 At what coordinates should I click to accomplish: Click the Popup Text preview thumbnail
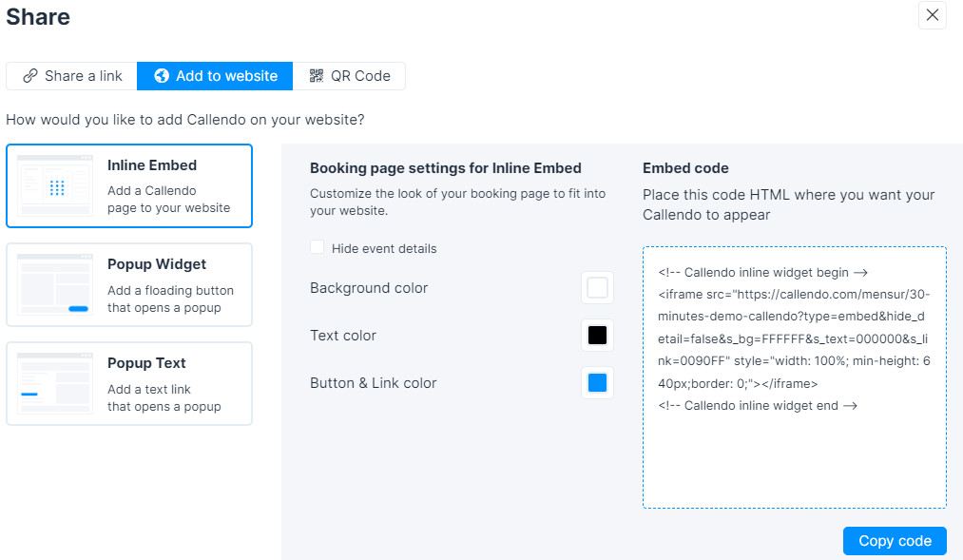coord(55,384)
